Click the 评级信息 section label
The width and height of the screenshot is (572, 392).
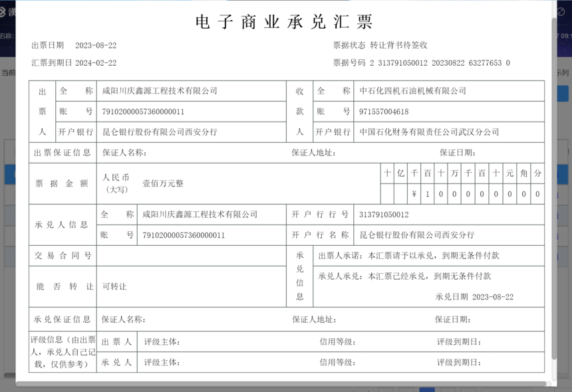click(63, 352)
